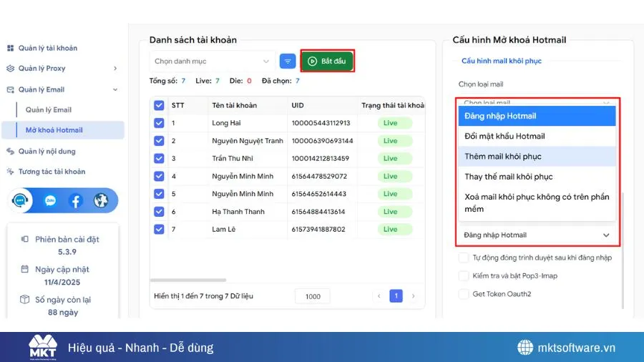Enable Tự động đóng trình duyệt sau khi đăng nhập
This screenshot has width=644, height=362.
(464, 258)
